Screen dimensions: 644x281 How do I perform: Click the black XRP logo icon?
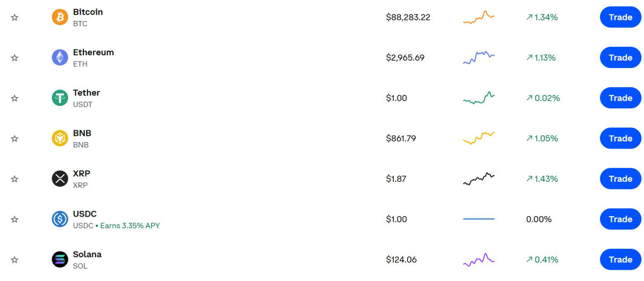point(60,179)
